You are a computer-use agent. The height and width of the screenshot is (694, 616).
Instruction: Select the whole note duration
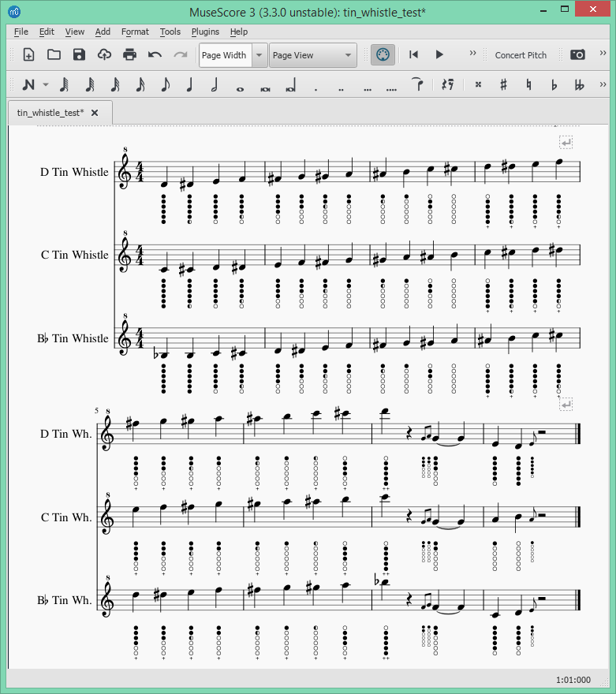tap(240, 89)
